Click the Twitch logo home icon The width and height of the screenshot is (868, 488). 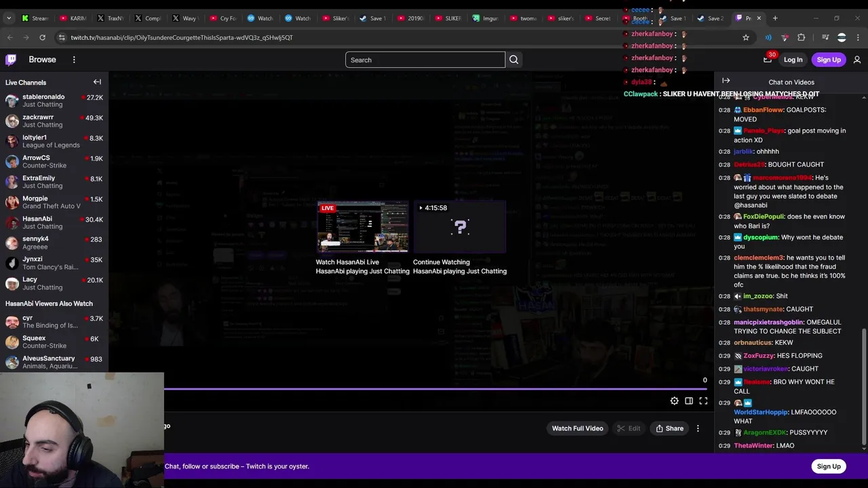pos(11,60)
